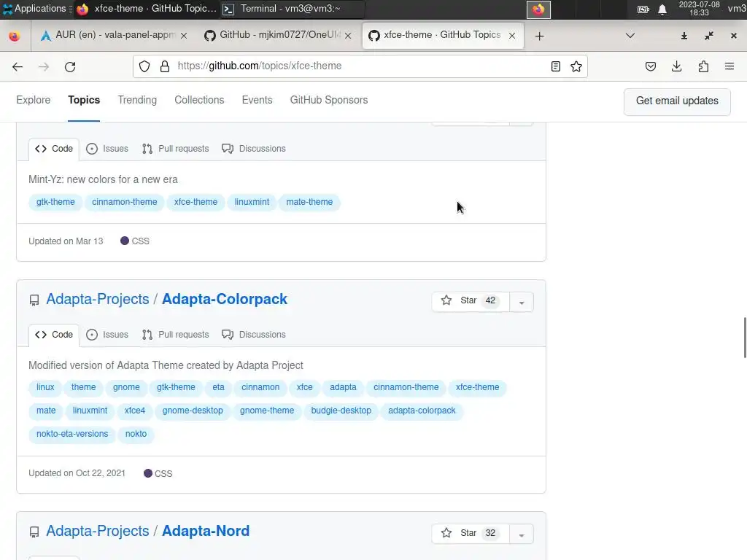Switch to the GitHub mjkim0727/OneUI4 tab
747x560 pixels.
tap(279, 35)
